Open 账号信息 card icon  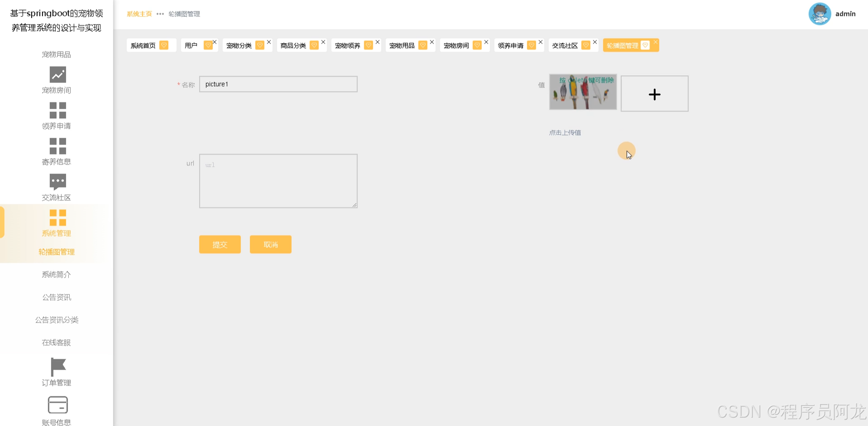point(58,405)
